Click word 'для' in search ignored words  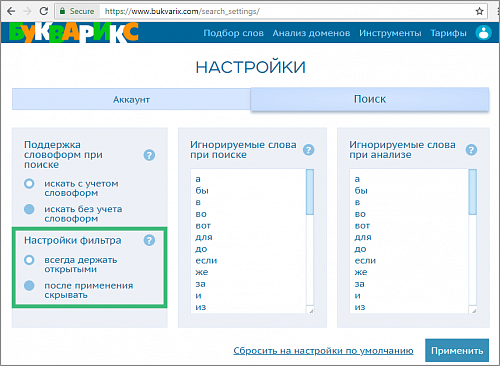pos(204,237)
